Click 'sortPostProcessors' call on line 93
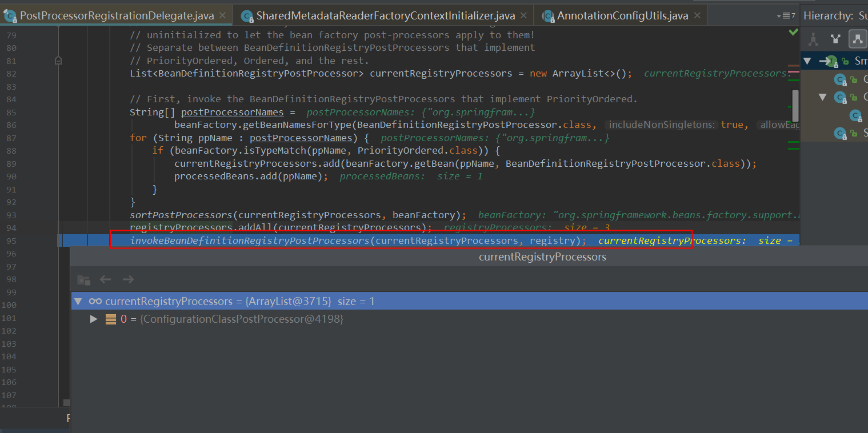Screen dimensions: 868x433 181,215
